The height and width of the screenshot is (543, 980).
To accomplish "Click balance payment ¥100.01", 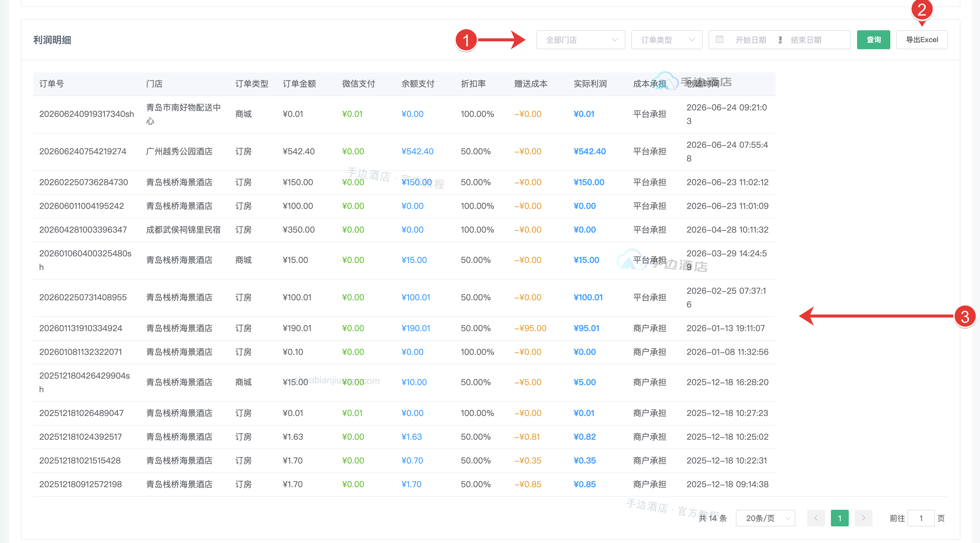I will 416,298.
